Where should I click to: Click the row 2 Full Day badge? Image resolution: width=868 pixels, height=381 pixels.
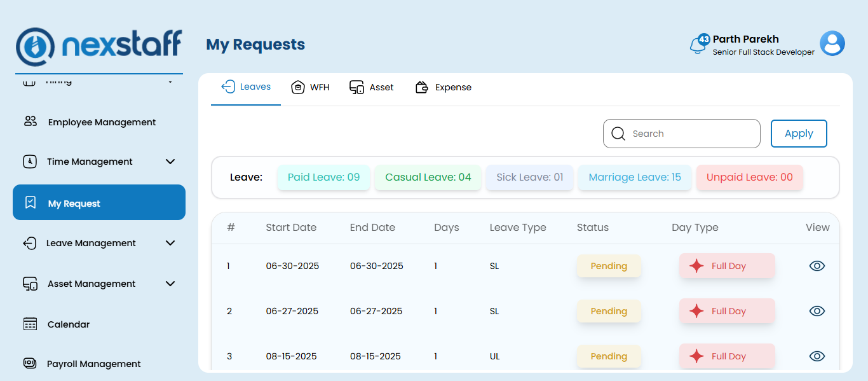click(727, 311)
